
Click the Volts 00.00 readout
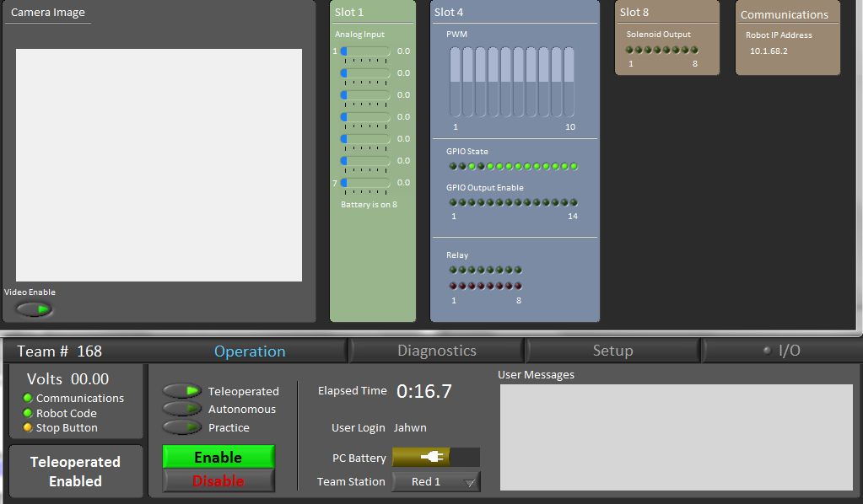tap(67, 379)
